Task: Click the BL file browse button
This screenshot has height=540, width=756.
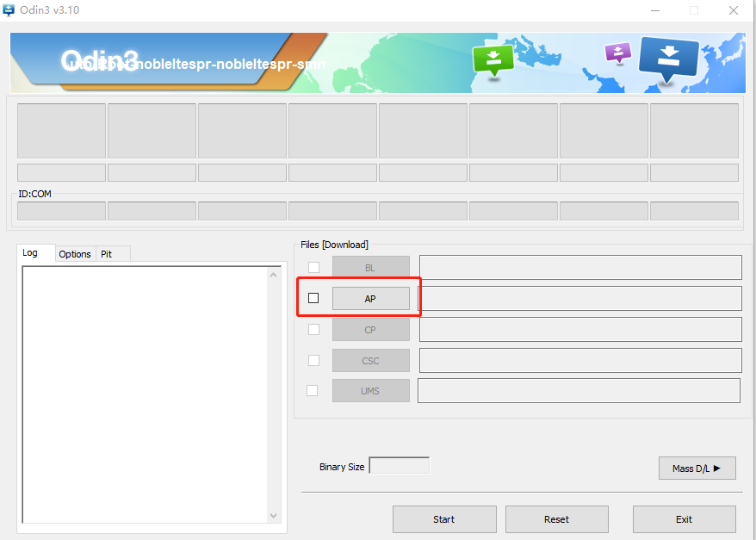Action: (371, 268)
